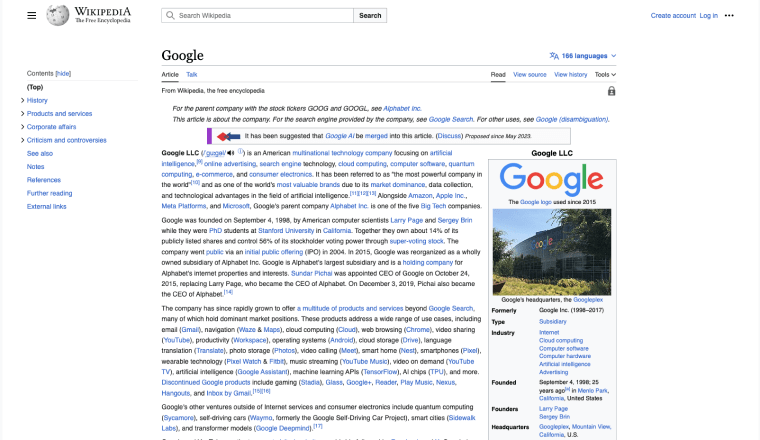Open the Waymo link
Viewport: 760px width, 440px height.
pyautogui.click(x=261, y=418)
